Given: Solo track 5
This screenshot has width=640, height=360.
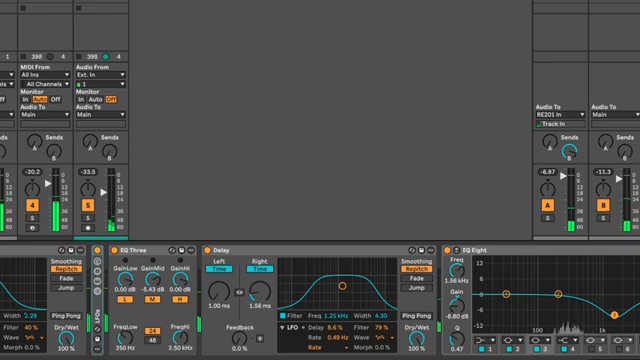Looking at the screenshot, I should tap(88, 218).
